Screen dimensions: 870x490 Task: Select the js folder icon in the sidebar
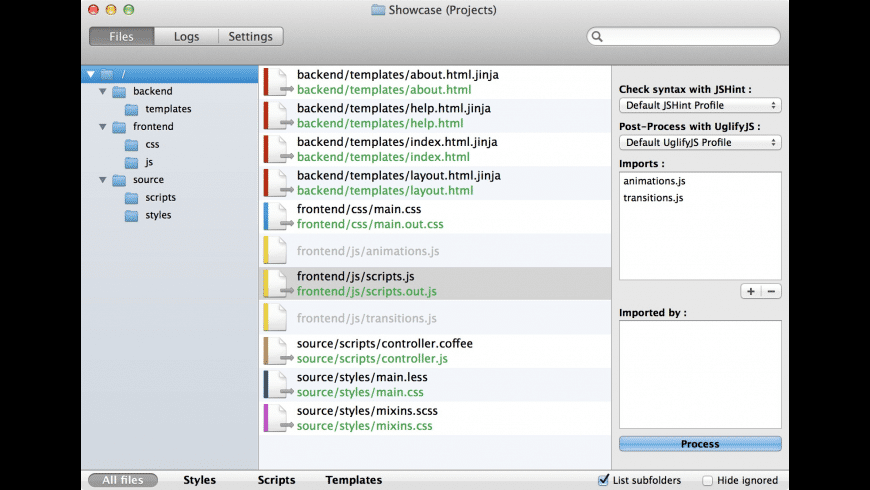point(131,163)
